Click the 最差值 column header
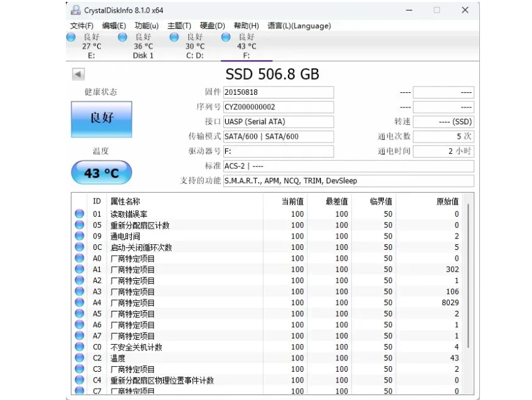 (x=329, y=202)
